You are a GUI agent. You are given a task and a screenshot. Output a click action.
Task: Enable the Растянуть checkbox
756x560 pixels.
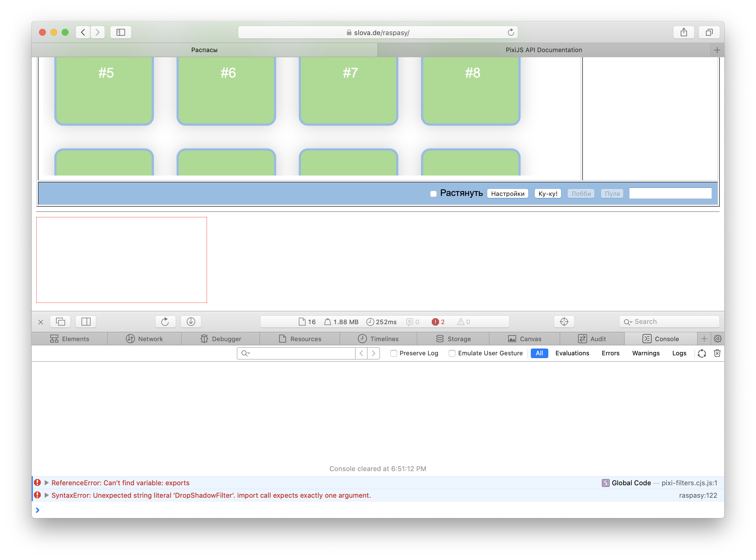tap(433, 194)
